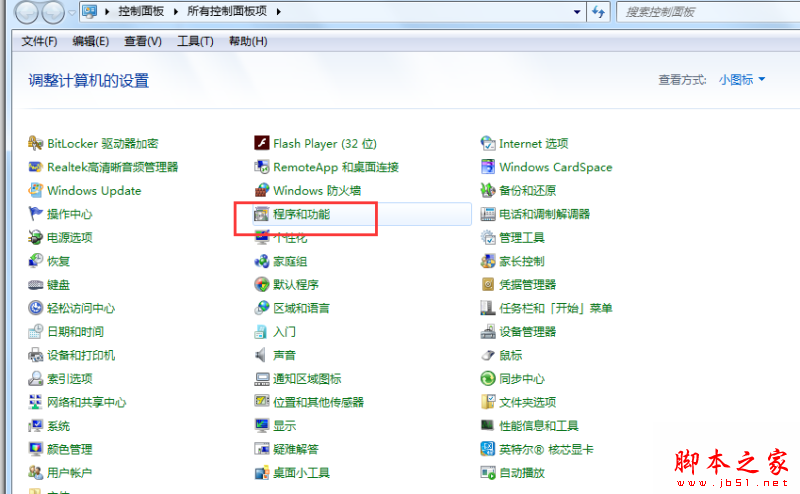Screen dimensions: 800x494
Task: Open the 凭据管理器 link
Action: 528,285
